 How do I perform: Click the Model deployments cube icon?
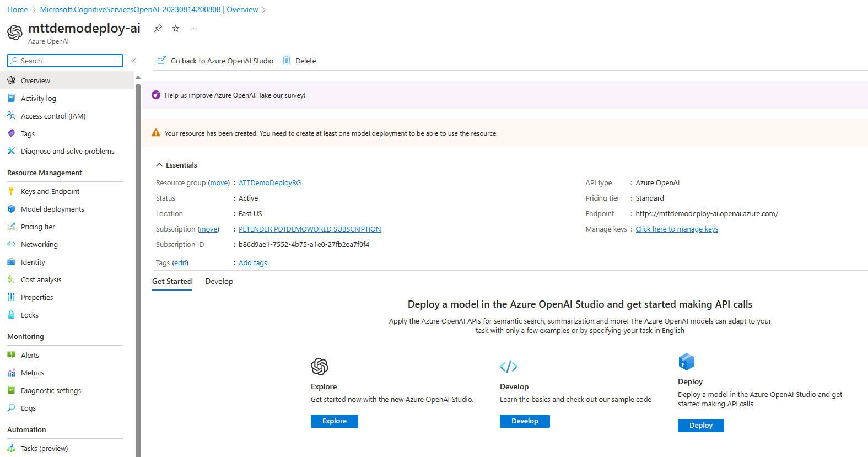(11, 209)
